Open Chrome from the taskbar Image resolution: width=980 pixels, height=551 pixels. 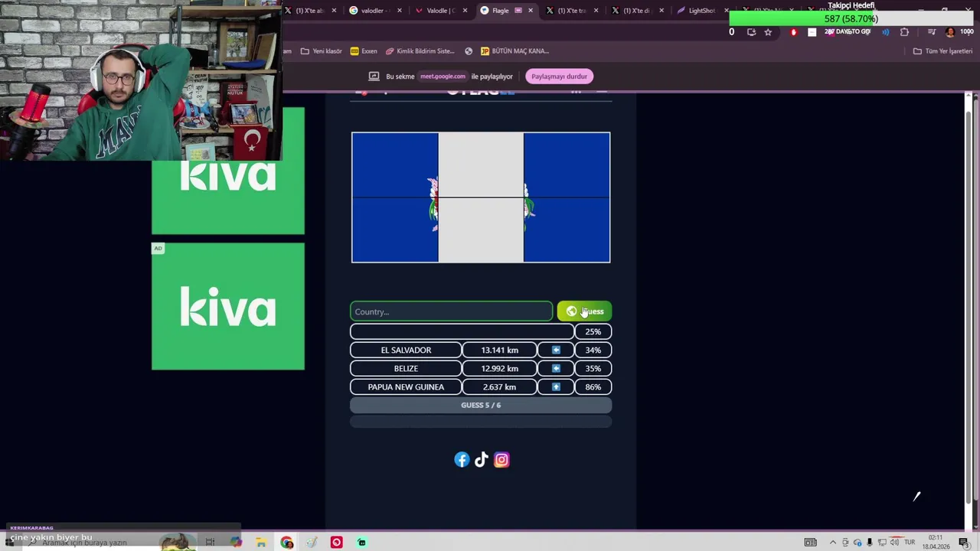click(286, 543)
